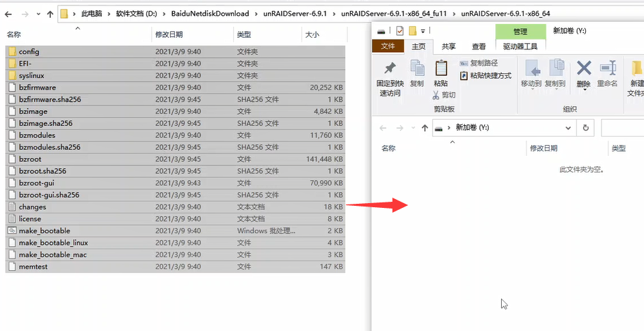Click Date modified header in Y: window
The width and height of the screenshot is (644, 331).
pyautogui.click(x=567, y=148)
